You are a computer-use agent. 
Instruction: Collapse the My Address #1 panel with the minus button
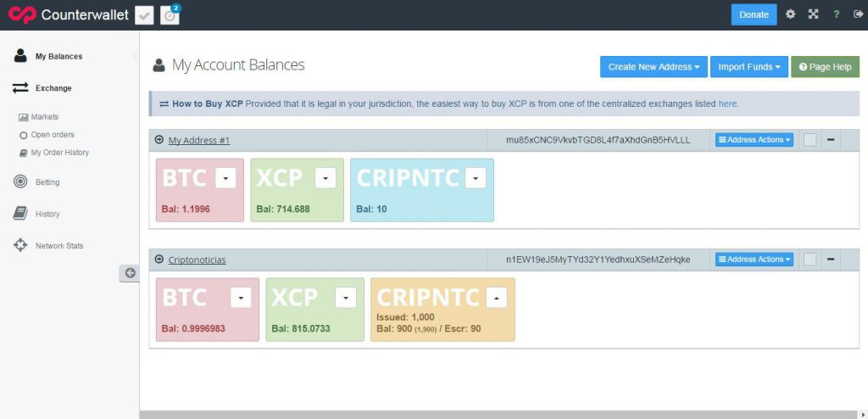pos(831,140)
